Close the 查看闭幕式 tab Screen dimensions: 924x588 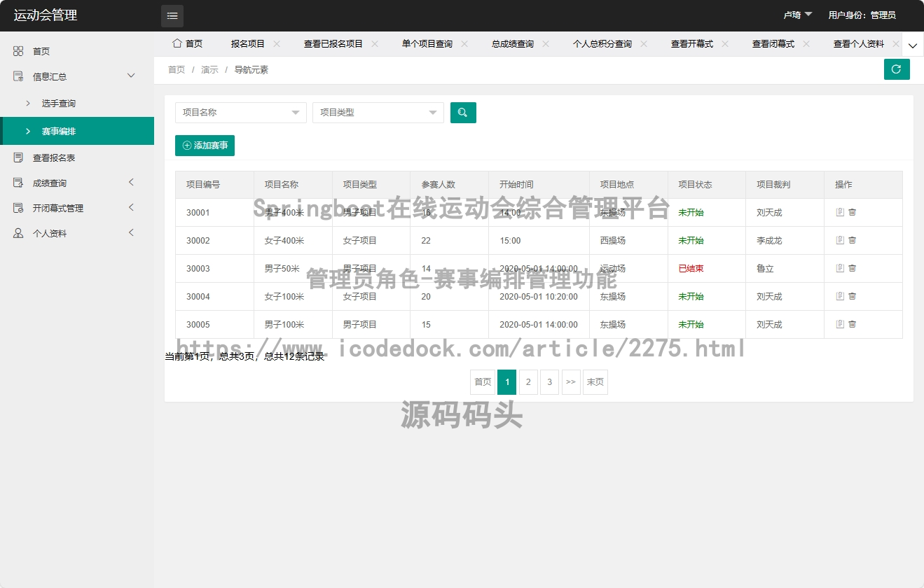coord(806,43)
